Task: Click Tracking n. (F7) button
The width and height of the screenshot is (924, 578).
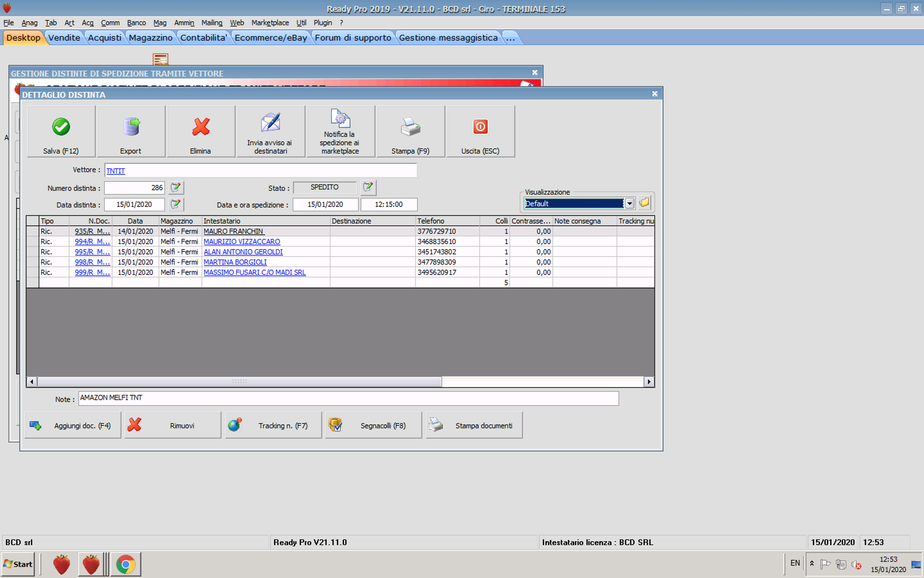Action: tap(273, 425)
